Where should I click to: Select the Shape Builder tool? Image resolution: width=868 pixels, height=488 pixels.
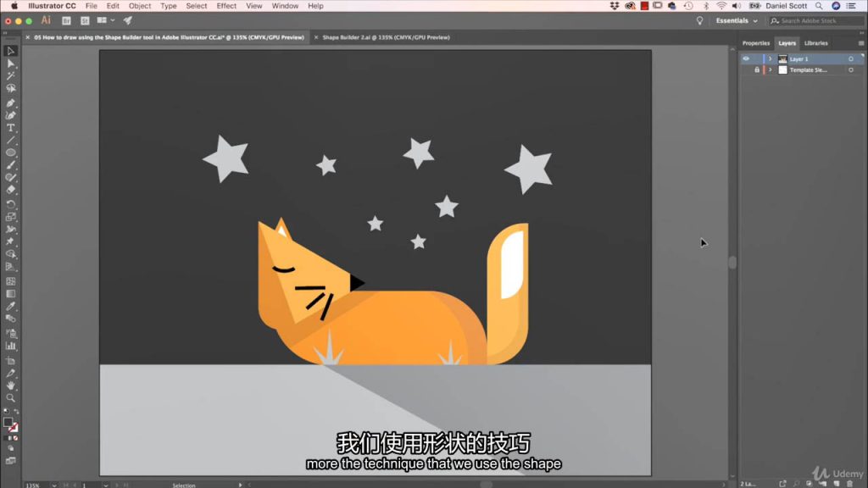click(10, 254)
